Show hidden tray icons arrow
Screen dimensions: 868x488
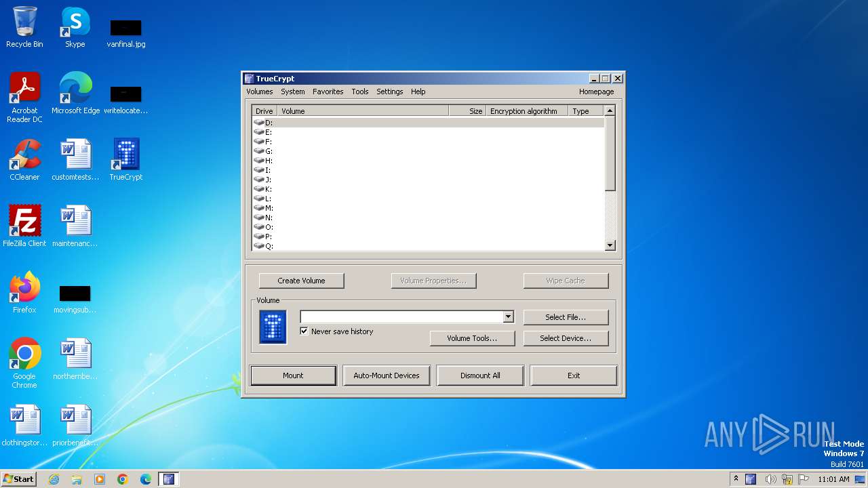point(736,479)
